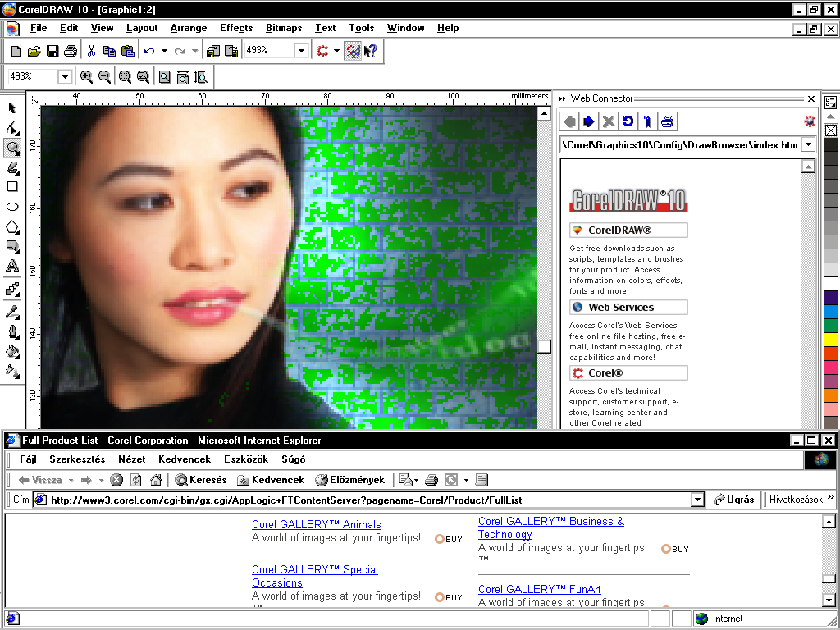
Task: Open the zoom toolbar 493% dropdown
Action: [65, 76]
